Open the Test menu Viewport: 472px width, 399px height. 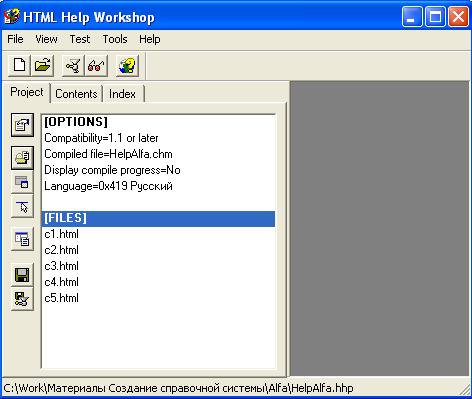pos(80,39)
